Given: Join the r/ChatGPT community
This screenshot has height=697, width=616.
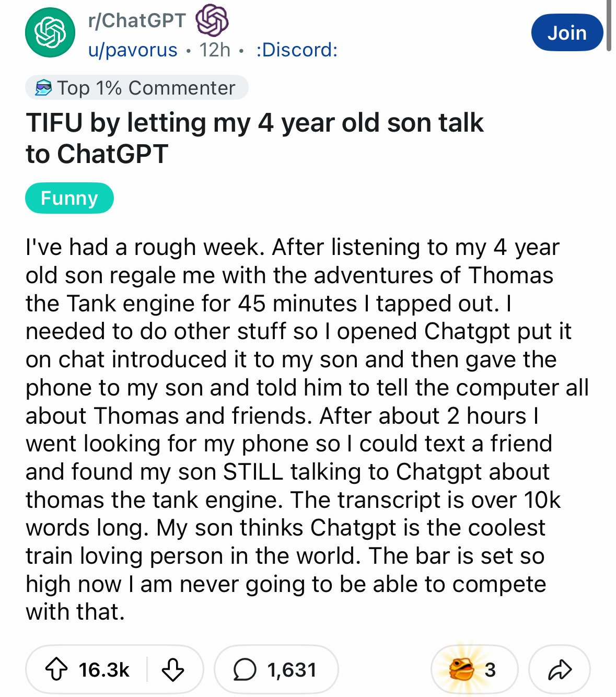Looking at the screenshot, I should pos(566,33).
